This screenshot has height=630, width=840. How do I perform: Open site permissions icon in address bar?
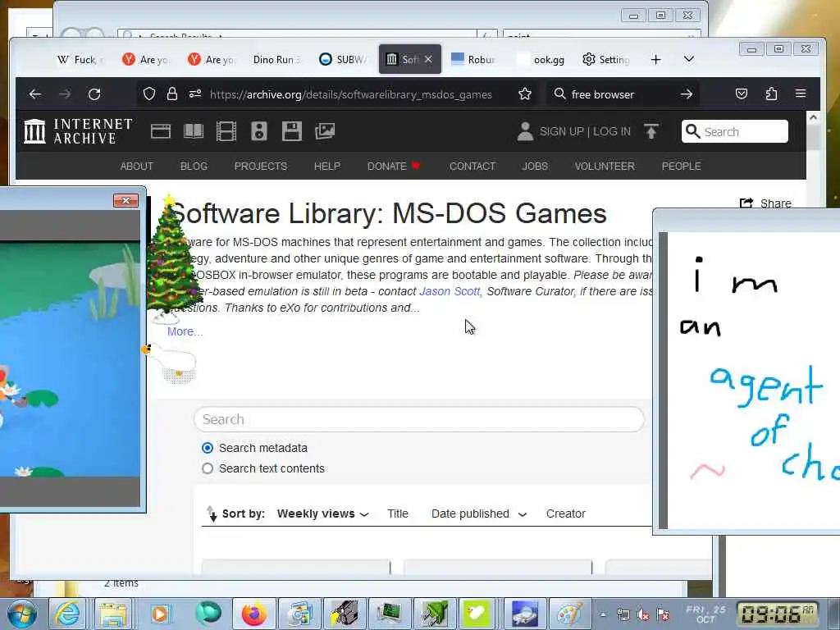(195, 94)
